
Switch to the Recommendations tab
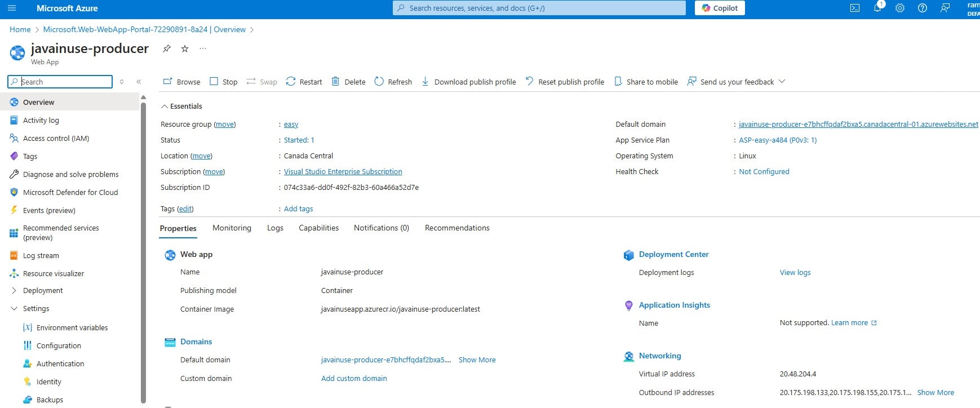457,228
